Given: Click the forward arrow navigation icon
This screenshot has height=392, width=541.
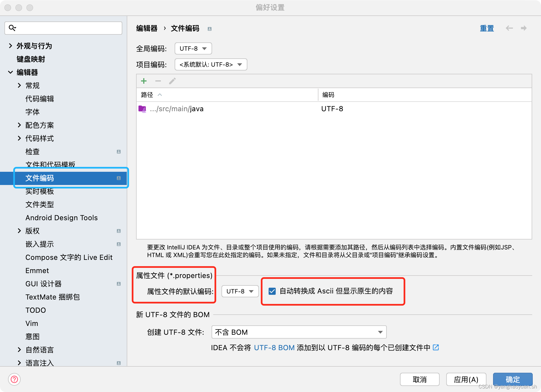Looking at the screenshot, I should point(524,28).
